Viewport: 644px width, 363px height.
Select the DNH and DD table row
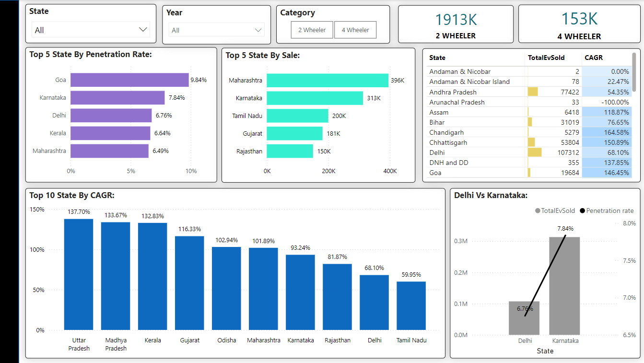(529, 163)
